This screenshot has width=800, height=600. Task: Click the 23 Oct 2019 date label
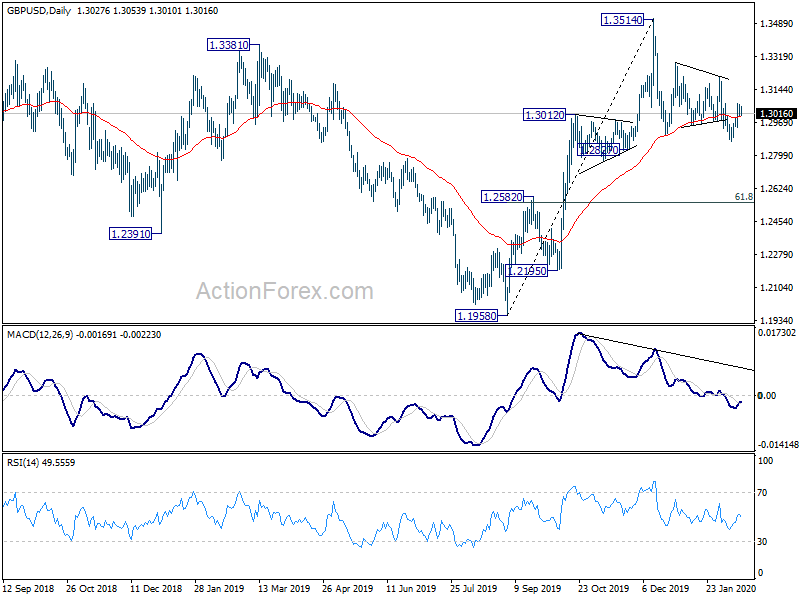coord(603,589)
